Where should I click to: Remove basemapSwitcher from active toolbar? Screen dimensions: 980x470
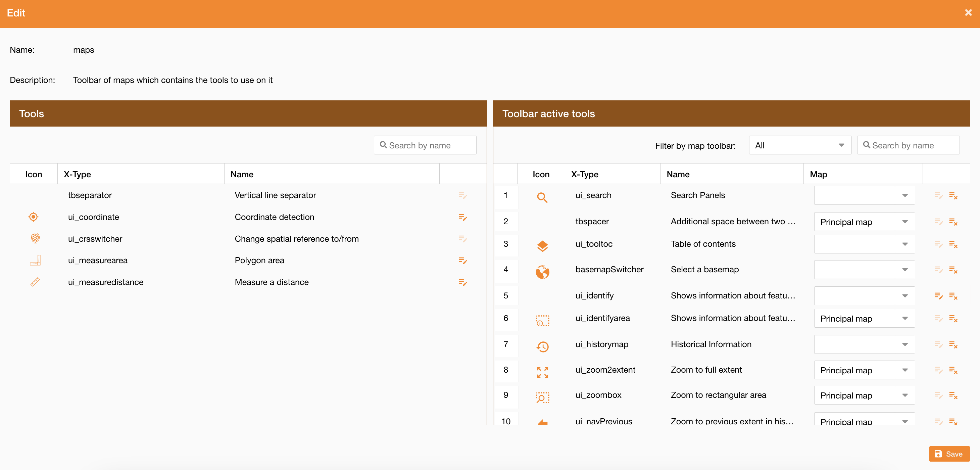point(953,270)
